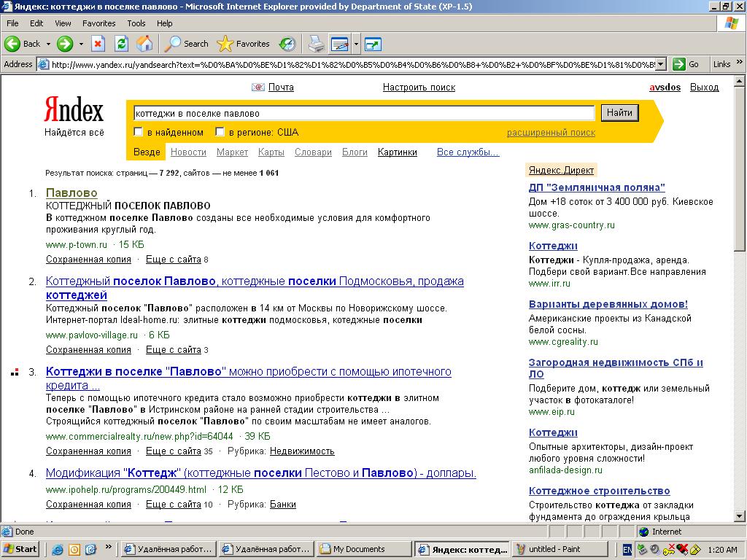Click the Yandex search query field
The image size is (747, 560).
tap(364, 113)
